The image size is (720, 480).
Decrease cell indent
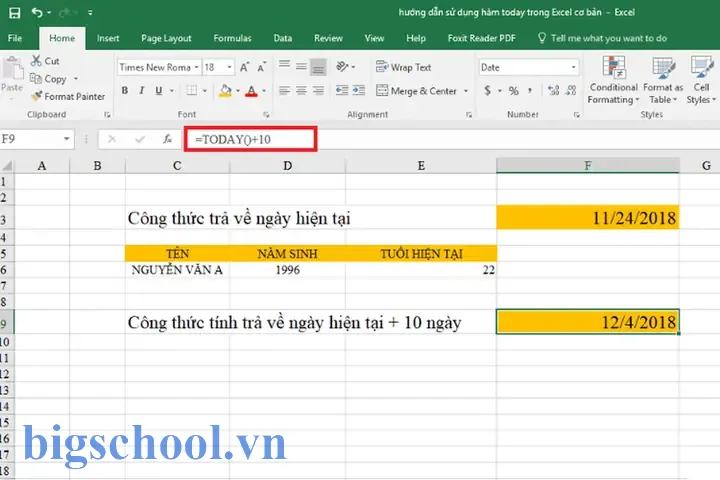tap(342, 90)
